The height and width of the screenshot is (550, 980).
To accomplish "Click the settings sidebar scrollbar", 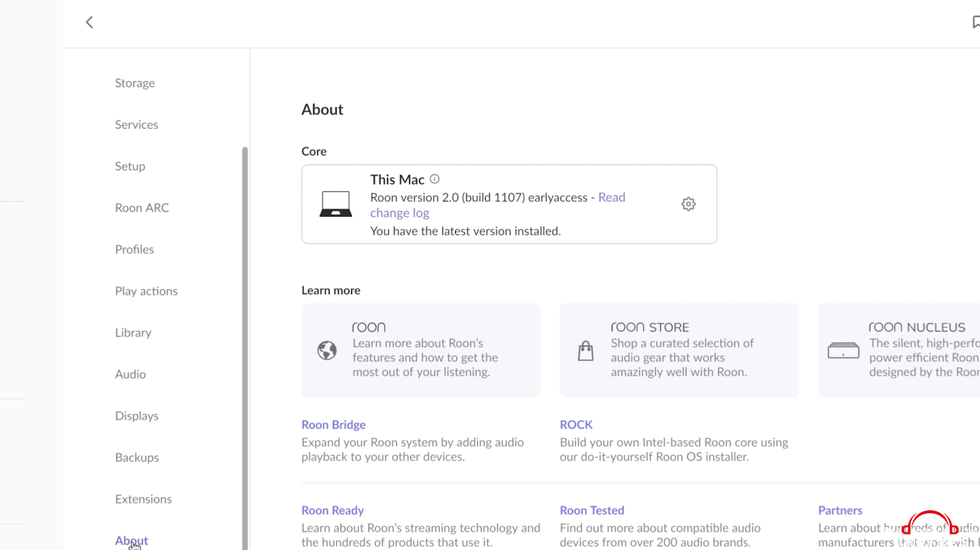I will tap(245, 348).
